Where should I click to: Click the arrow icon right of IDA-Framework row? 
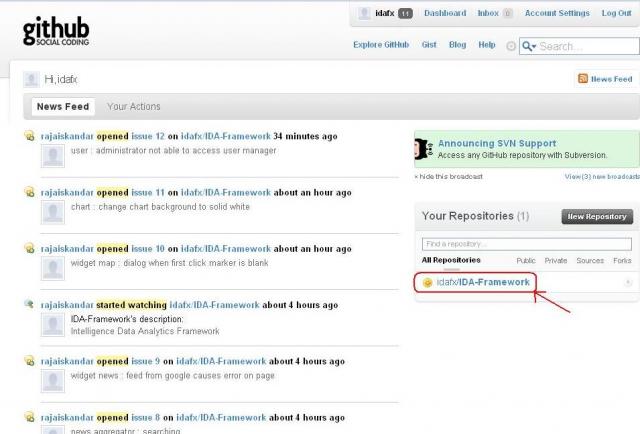(628, 282)
